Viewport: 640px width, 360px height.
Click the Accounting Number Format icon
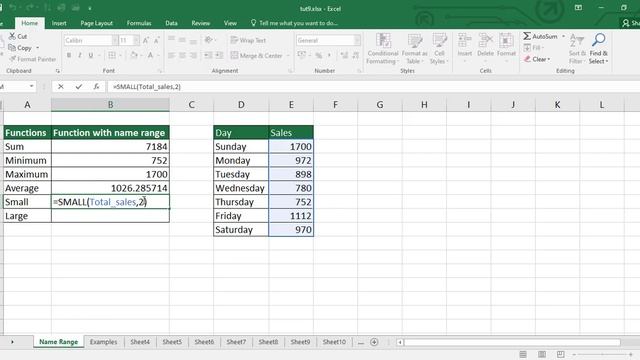[302, 55]
